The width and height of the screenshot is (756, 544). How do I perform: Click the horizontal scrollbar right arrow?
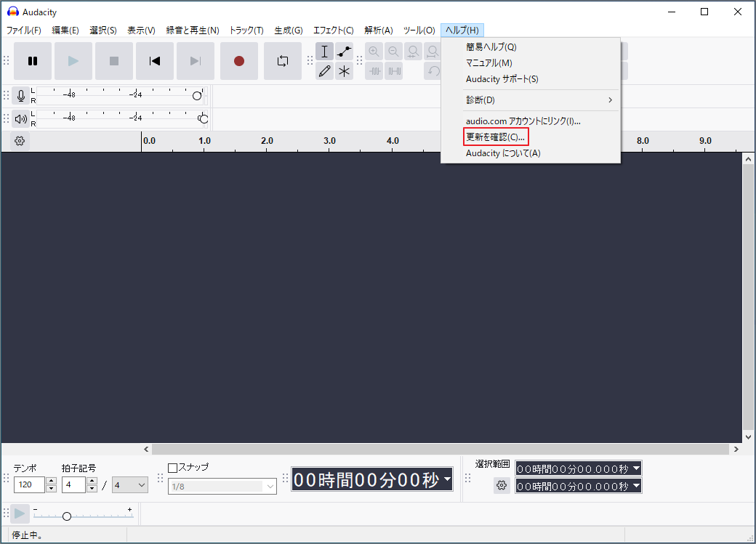[x=736, y=449]
